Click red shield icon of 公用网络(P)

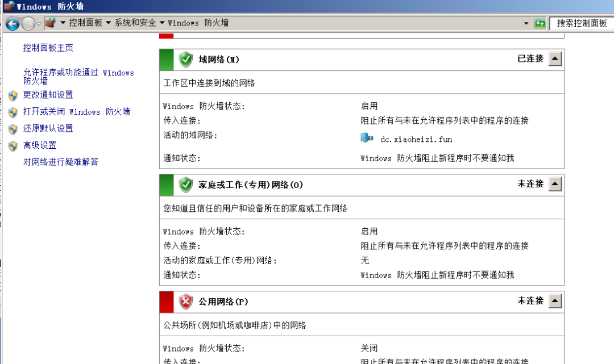click(x=185, y=302)
